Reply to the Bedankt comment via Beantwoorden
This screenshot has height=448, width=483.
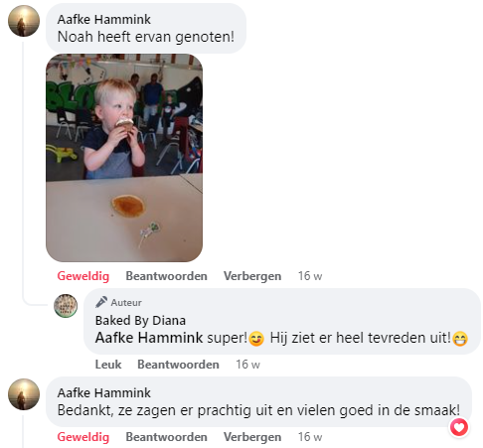pyautogui.click(x=166, y=437)
